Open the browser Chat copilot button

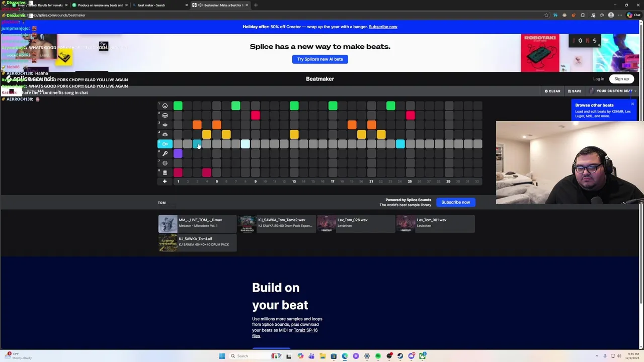[633, 15]
